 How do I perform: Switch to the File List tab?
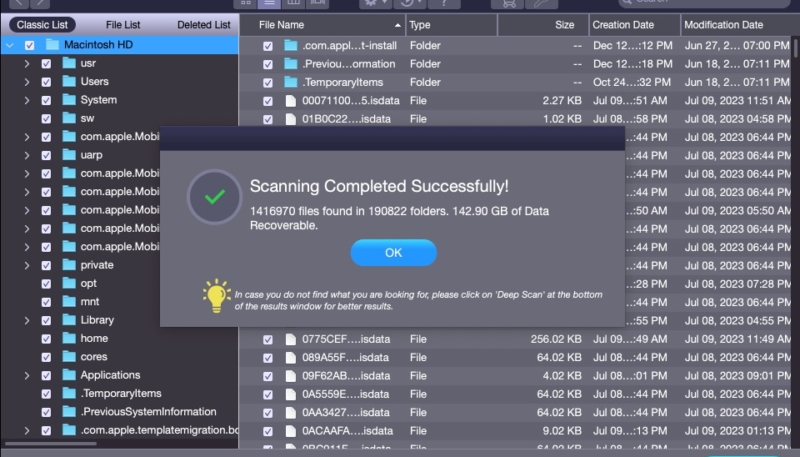click(x=123, y=24)
